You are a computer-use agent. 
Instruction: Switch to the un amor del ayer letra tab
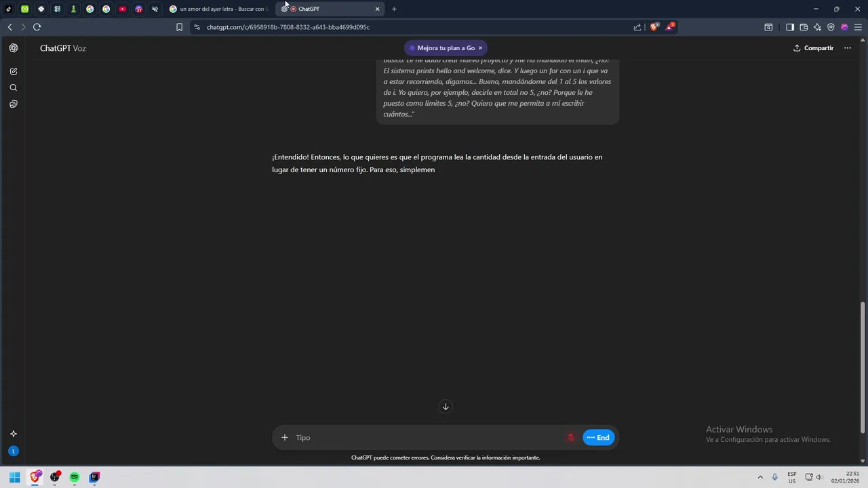tap(219, 9)
